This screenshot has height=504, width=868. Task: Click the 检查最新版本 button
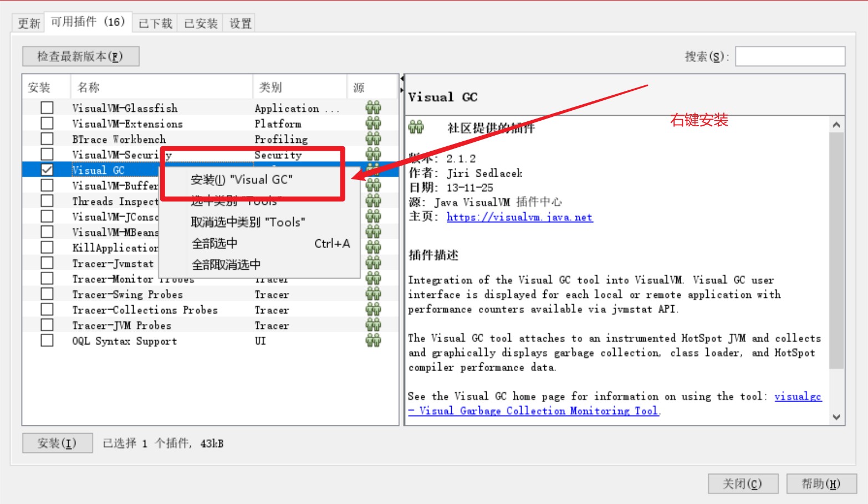[80, 56]
